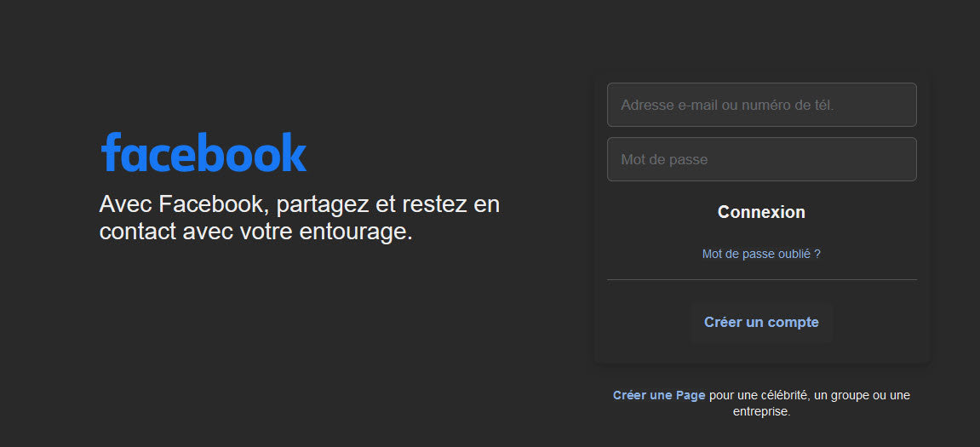Open the Créer une Page link

(x=659, y=395)
